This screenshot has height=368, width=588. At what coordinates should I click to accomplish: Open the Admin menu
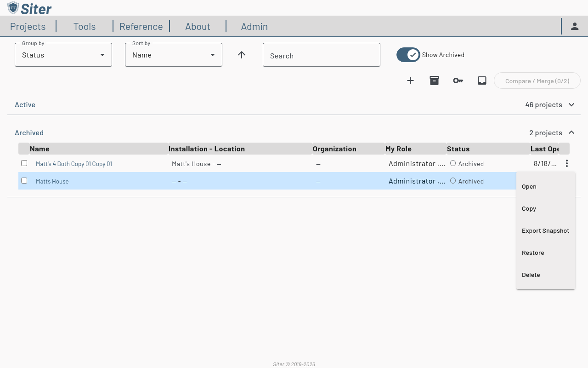(x=254, y=26)
